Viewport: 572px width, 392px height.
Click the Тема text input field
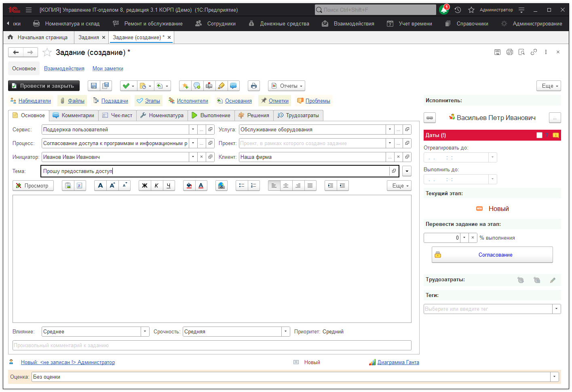click(214, 171)
